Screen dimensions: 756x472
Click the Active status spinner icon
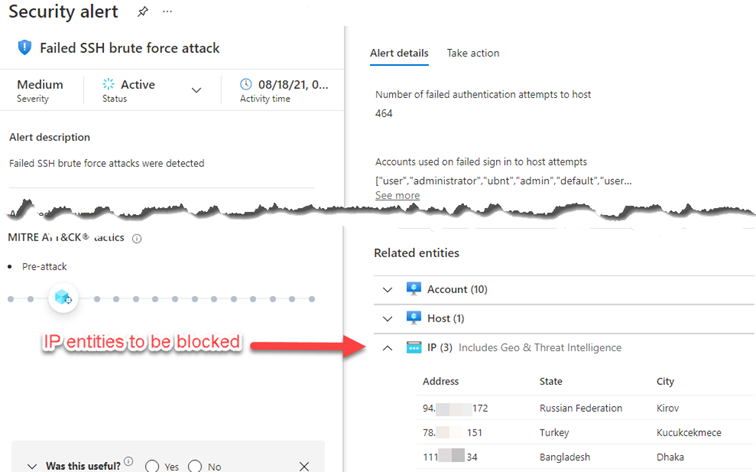(x=109, y=85)
